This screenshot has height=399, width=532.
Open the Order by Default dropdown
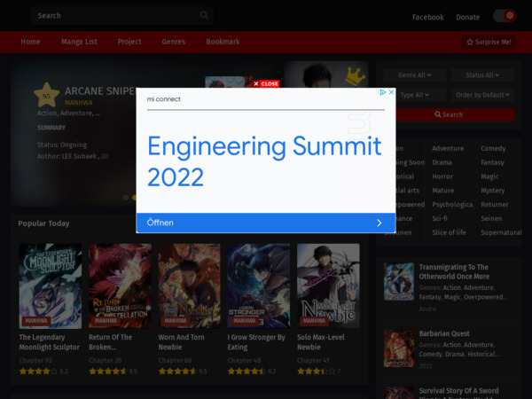[482, 95]
